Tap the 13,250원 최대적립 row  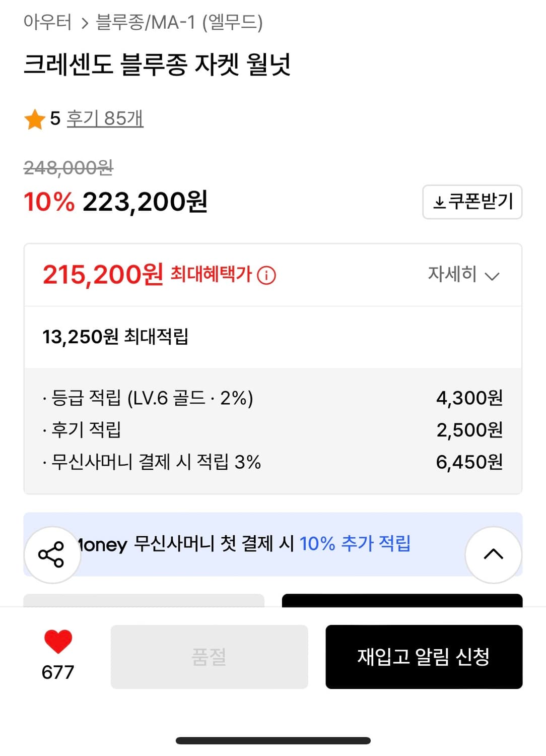[115, 336]
